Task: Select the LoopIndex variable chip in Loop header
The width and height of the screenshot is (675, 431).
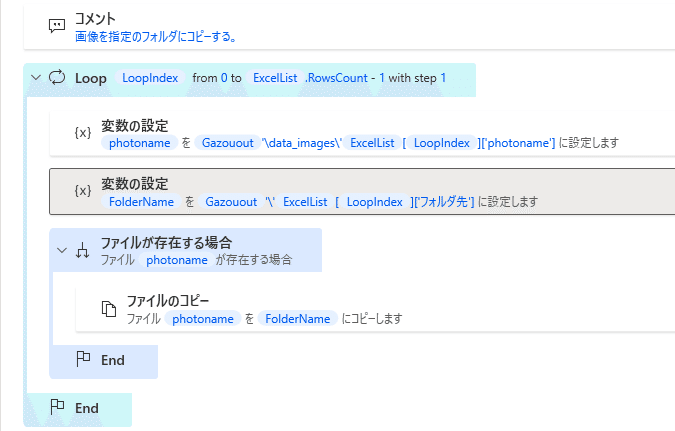Action: (x=150, y=78)
